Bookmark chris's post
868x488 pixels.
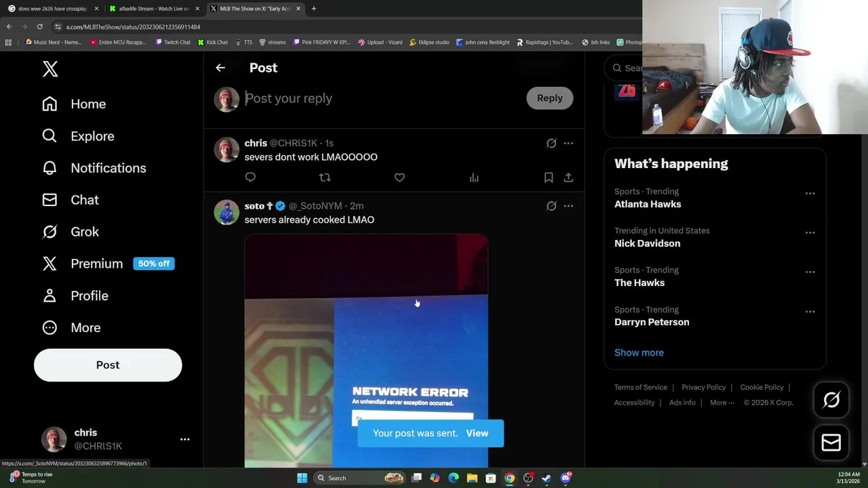click(x=549, y=177)
